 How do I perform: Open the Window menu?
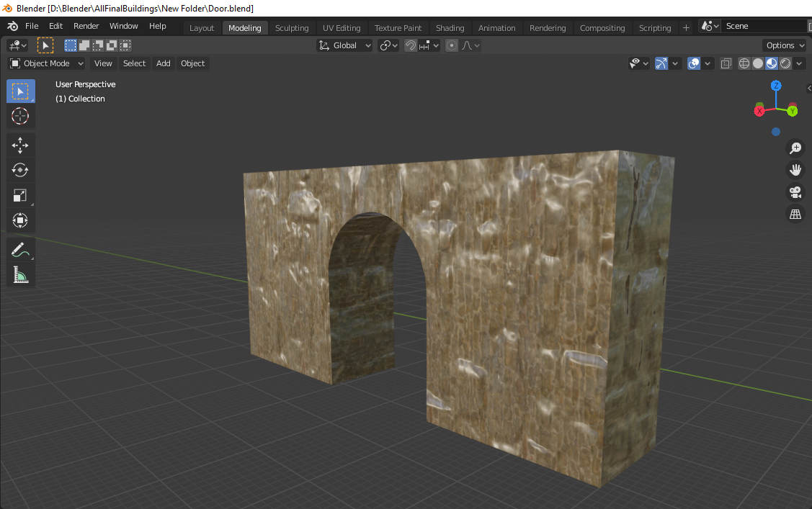pos(123,26)
